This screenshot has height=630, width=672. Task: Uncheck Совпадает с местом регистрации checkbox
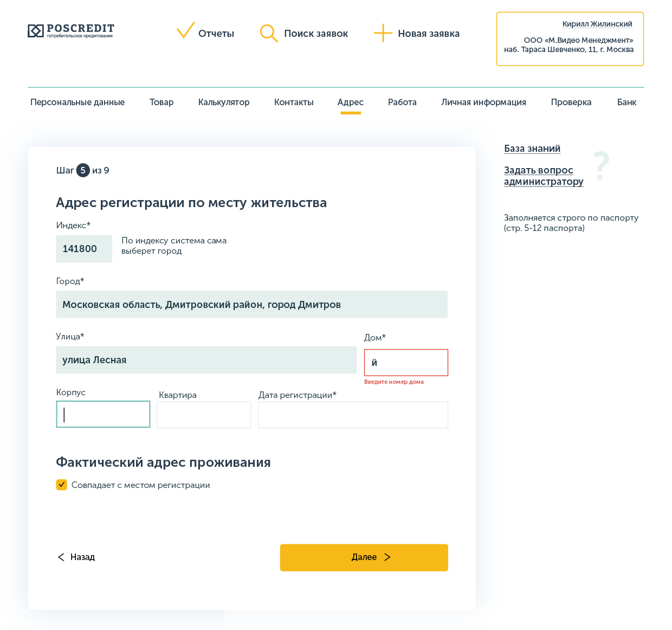pyautogui.click(x=62, y=485)
